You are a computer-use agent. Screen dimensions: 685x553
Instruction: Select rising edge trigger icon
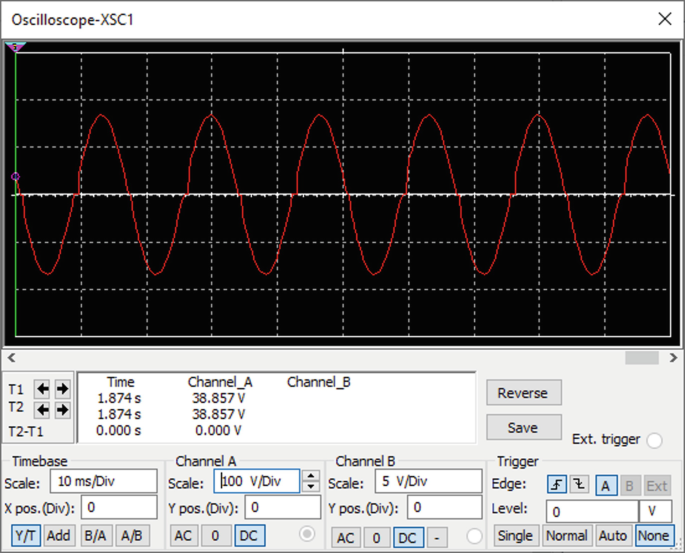pos(558,484)
